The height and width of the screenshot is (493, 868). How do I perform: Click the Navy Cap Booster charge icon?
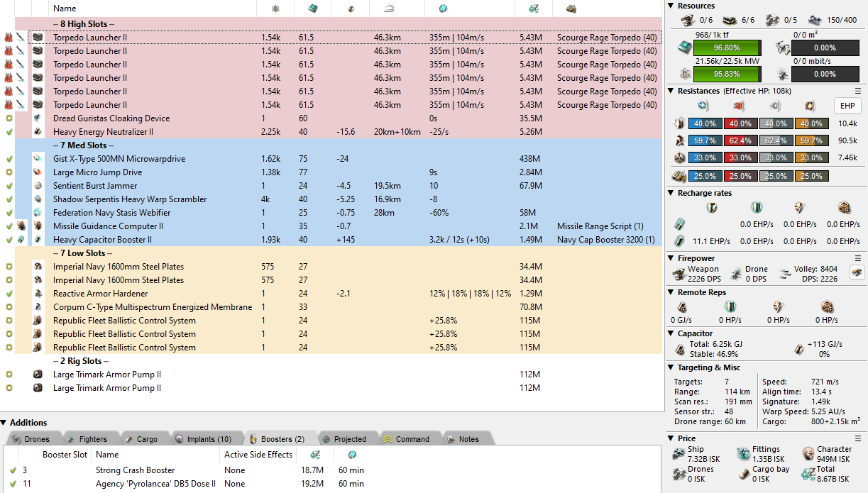click(x=21, y=240)
